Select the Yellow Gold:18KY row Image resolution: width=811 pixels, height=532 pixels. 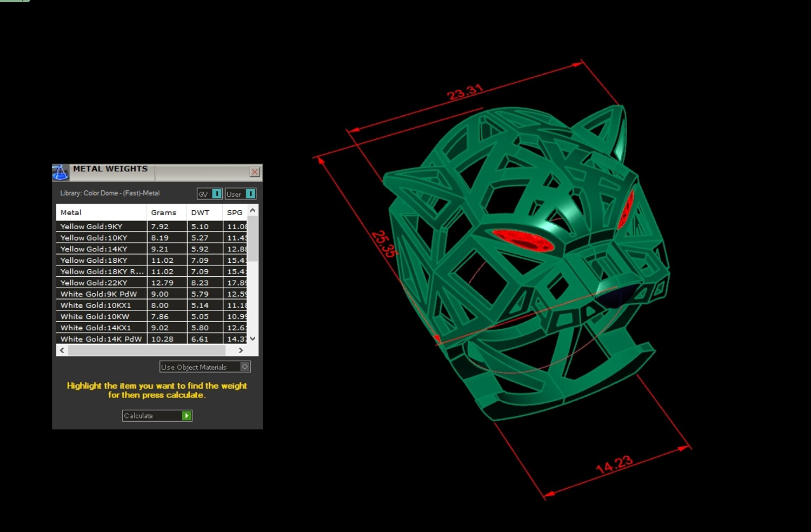pyautogui.click(x=151, y=261)
